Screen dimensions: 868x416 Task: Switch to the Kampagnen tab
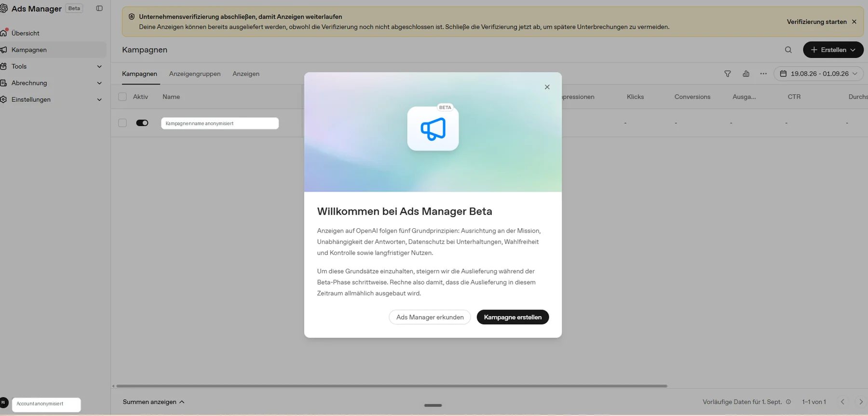[x=139, y=74]
